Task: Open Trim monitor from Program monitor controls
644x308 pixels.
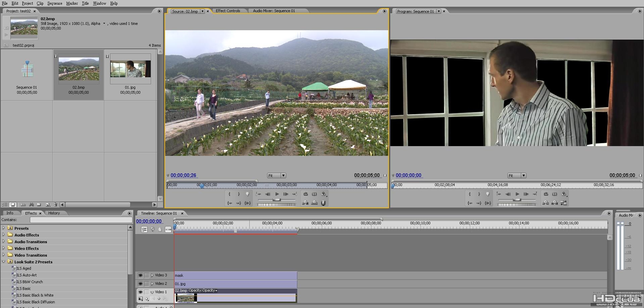Action: 564,203
